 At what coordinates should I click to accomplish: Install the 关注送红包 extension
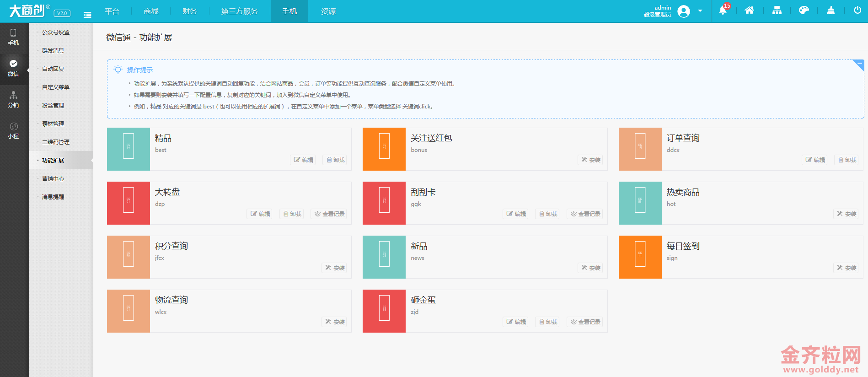click(591, 160)
